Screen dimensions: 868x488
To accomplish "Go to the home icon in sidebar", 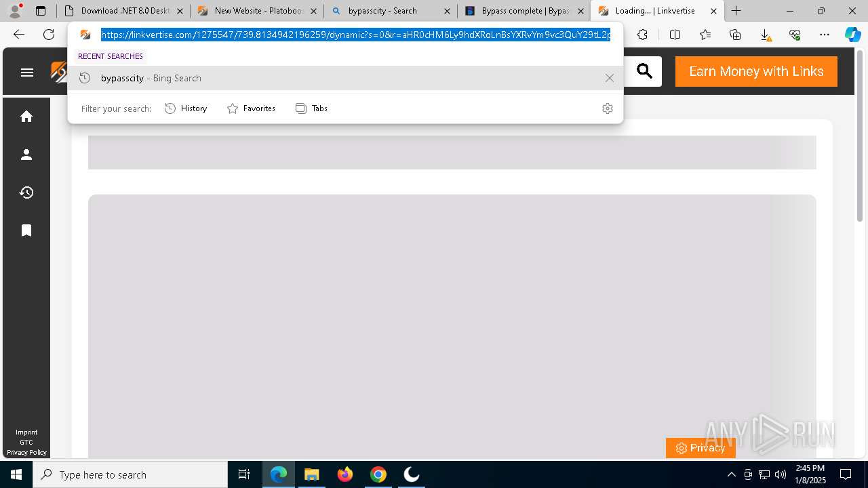I will [26, 117].
